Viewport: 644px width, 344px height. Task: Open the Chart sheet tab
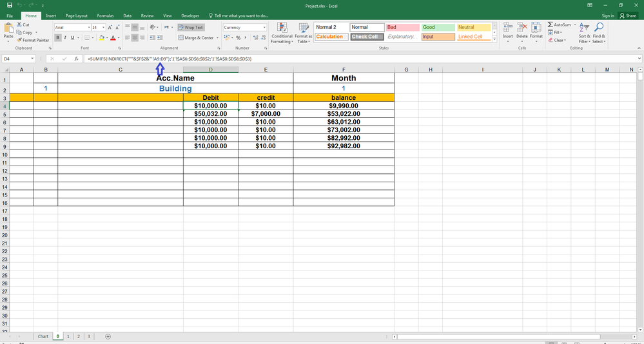coord(43,336)
